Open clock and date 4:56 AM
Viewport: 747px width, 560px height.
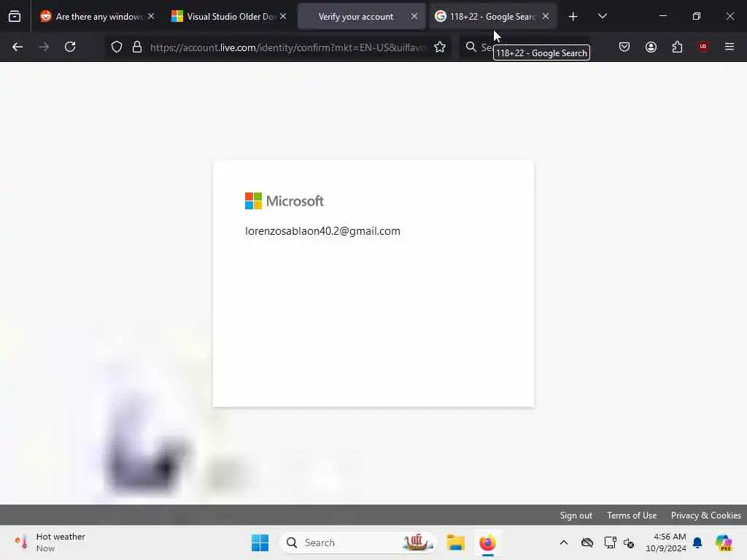point(665,542)
